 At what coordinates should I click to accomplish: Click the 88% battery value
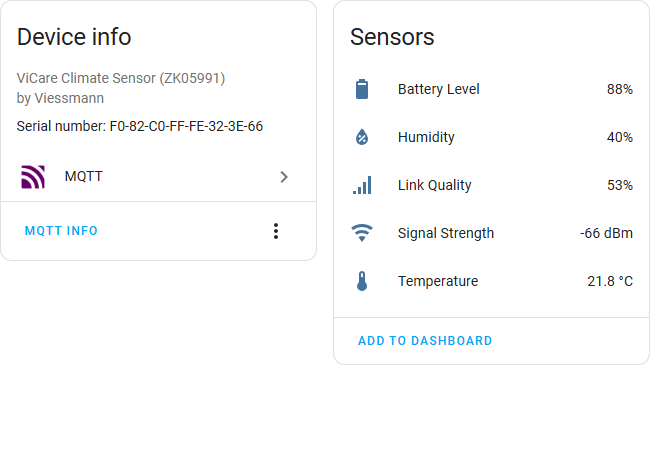[x=619, y=89]
